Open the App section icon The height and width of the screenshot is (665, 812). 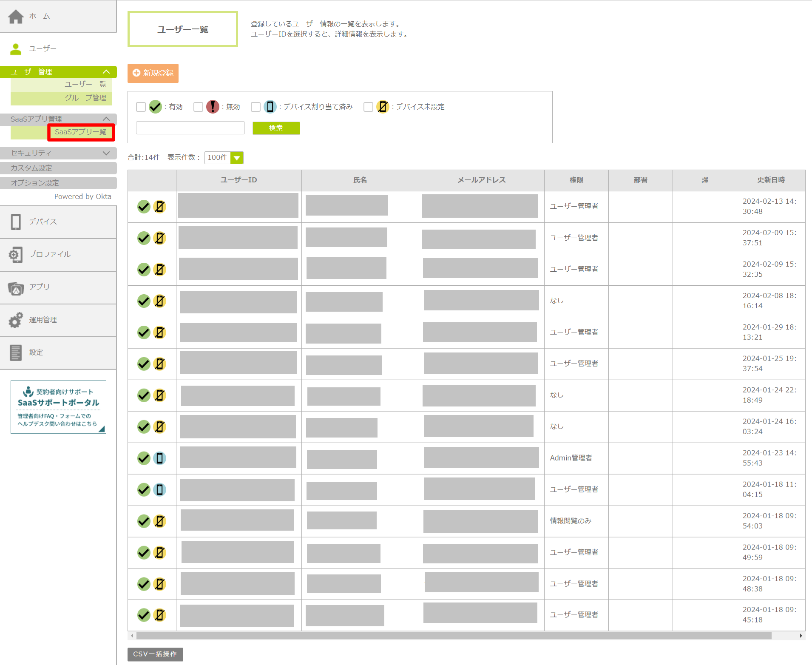[16, 288]
